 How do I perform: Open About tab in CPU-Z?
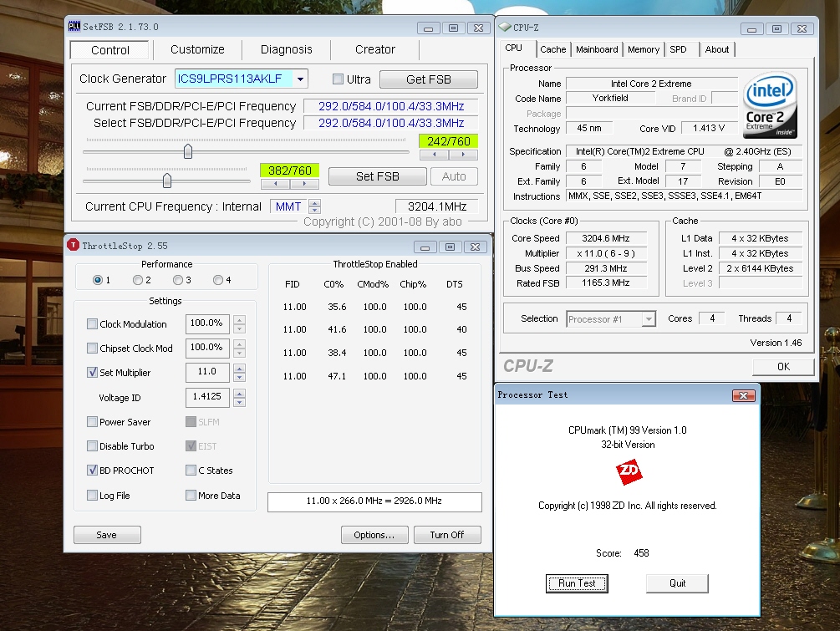click(x=717, y=49)
